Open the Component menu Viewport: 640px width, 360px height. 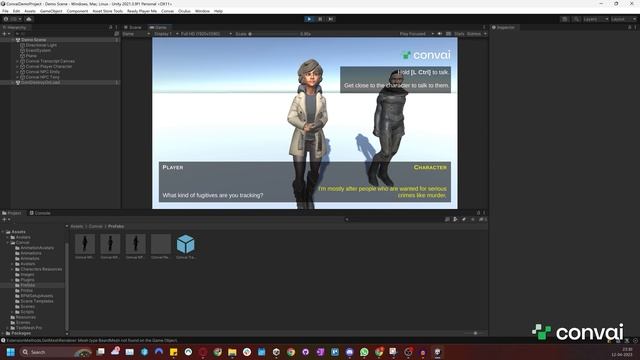click(77, 11)
